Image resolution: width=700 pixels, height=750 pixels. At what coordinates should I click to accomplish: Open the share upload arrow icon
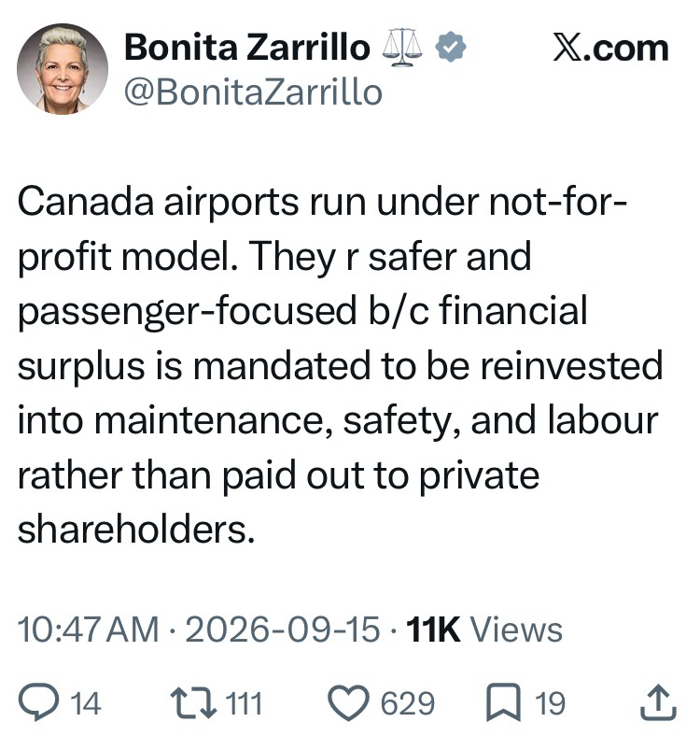(x=658, y=702)
